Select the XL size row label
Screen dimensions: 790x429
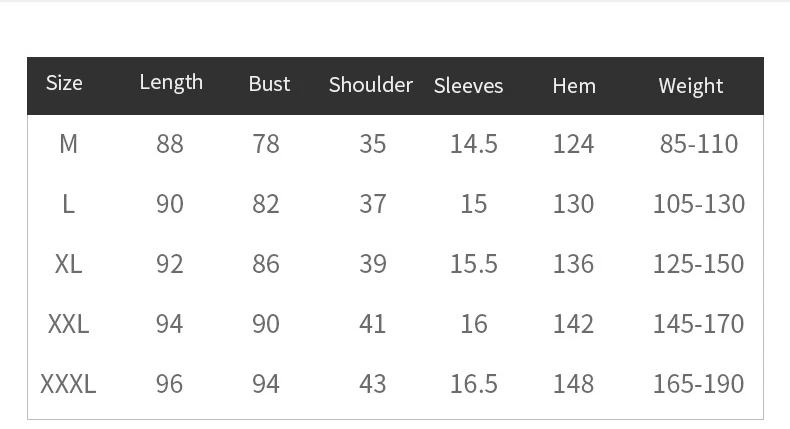68,264
